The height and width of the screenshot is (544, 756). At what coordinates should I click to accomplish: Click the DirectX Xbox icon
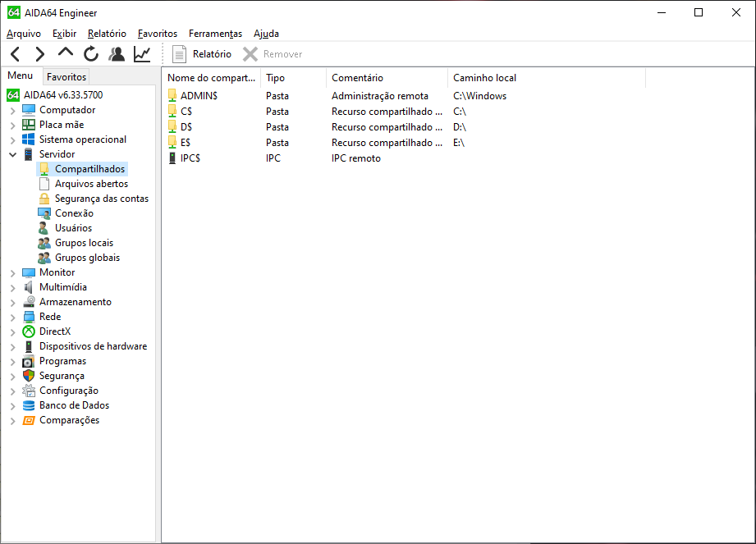[x=29, y=331]
